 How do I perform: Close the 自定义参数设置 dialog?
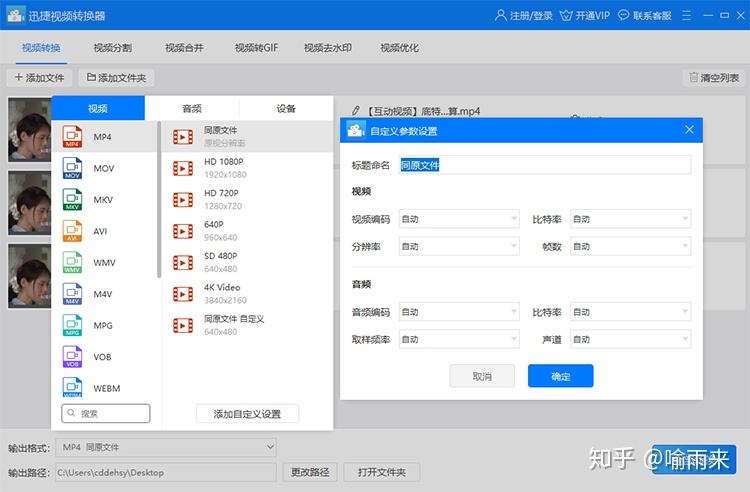[689, 130]
